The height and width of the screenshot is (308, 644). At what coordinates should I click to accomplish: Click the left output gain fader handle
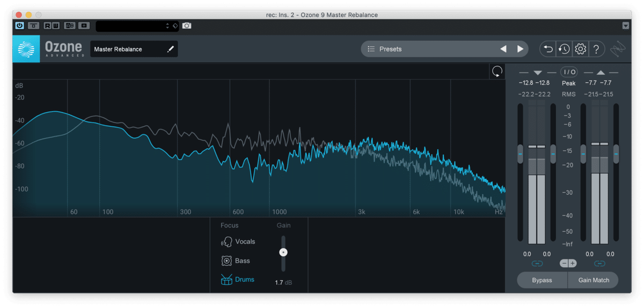coord(583,154)
